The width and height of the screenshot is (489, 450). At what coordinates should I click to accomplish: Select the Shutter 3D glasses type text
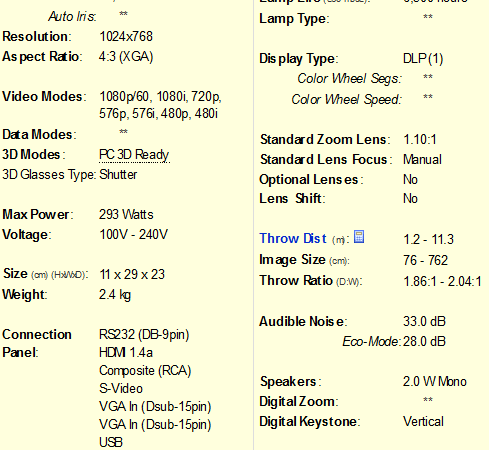[118, 174]
